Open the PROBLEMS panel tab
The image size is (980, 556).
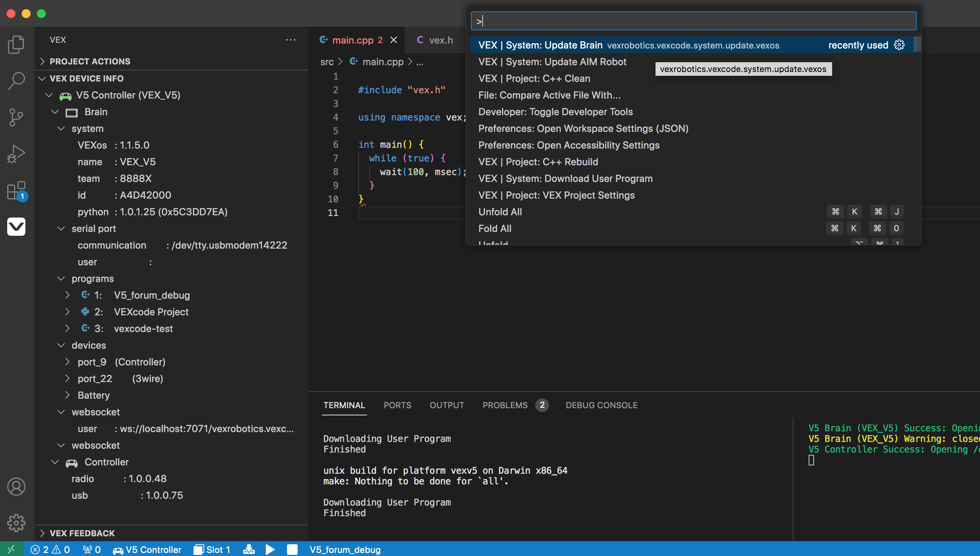515,405
